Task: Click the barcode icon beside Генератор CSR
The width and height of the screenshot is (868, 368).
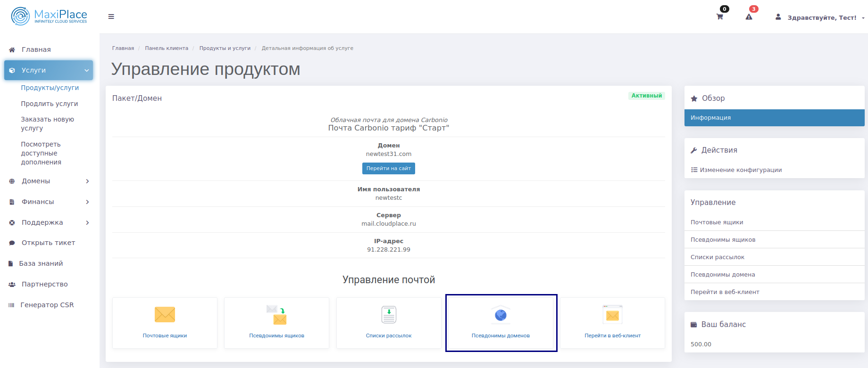Action: tap(11, 305)
